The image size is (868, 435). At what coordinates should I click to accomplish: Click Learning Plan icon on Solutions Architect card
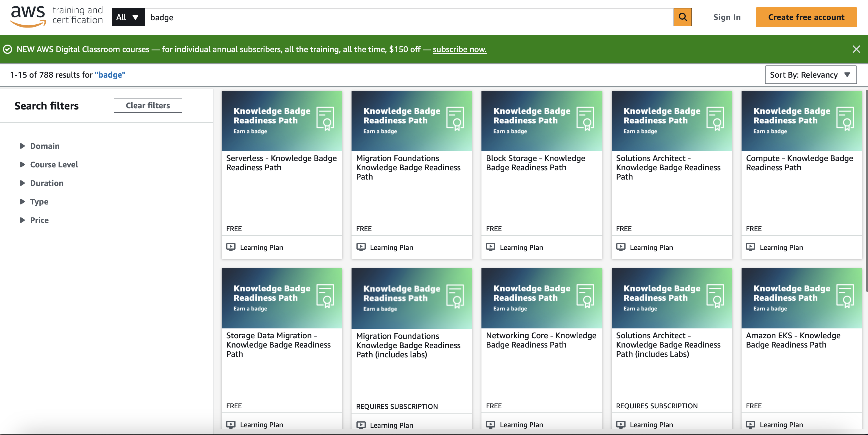tap(621, 247)
